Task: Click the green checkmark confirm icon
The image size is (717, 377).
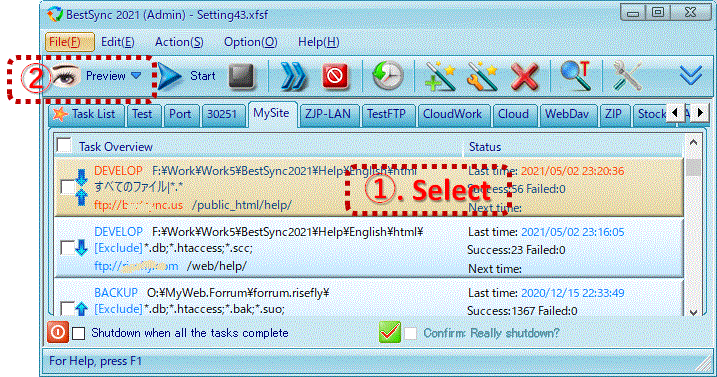Action: [390, 332]
